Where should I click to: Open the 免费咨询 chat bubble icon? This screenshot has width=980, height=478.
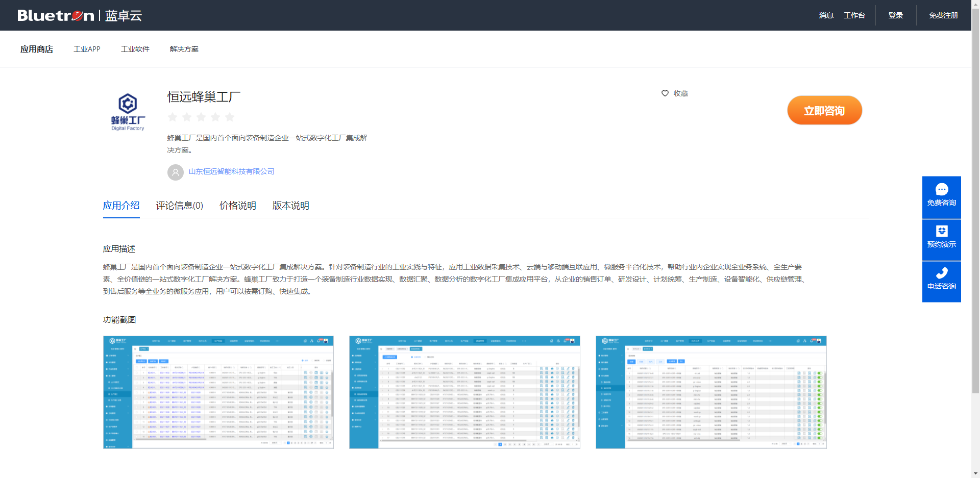tap(942, 189)
